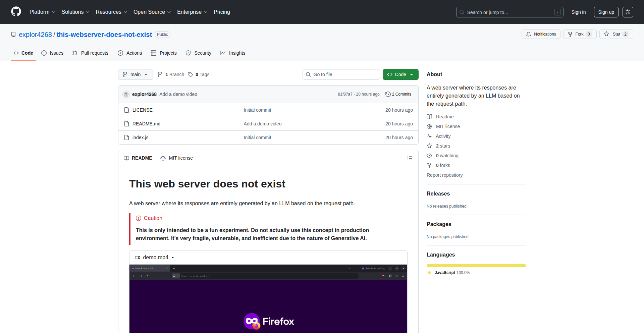Viewport: 644px width, 333px height.
Task: View the 0 Tags link
Action: (x=199, y=74)
